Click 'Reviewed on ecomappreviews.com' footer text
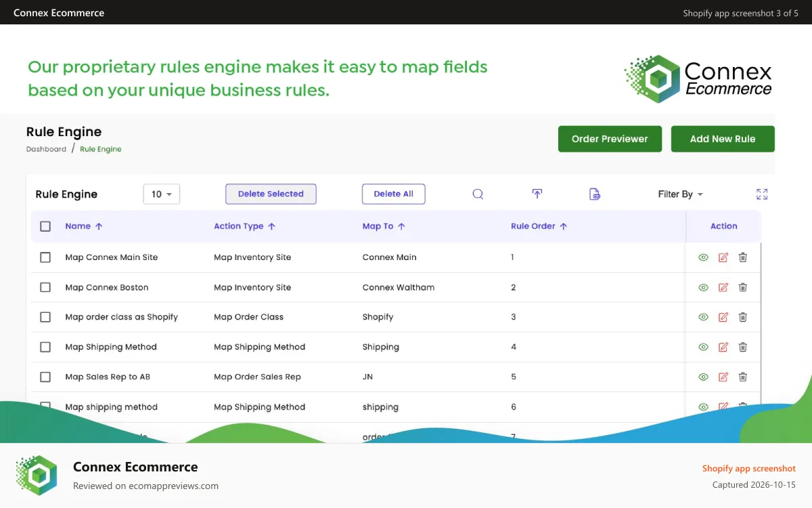The width and height of the screenshot is (812, 508). click(x=145, y=486)
